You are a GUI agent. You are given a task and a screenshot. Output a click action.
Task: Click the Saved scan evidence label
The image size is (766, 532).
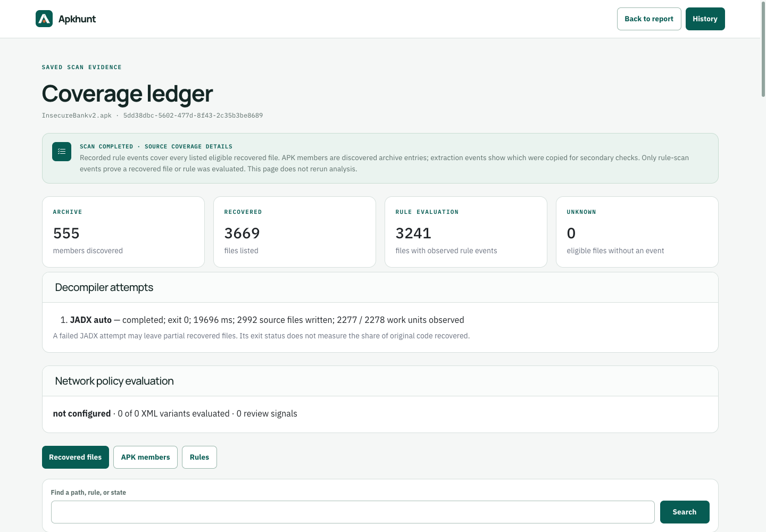point(82,67)
